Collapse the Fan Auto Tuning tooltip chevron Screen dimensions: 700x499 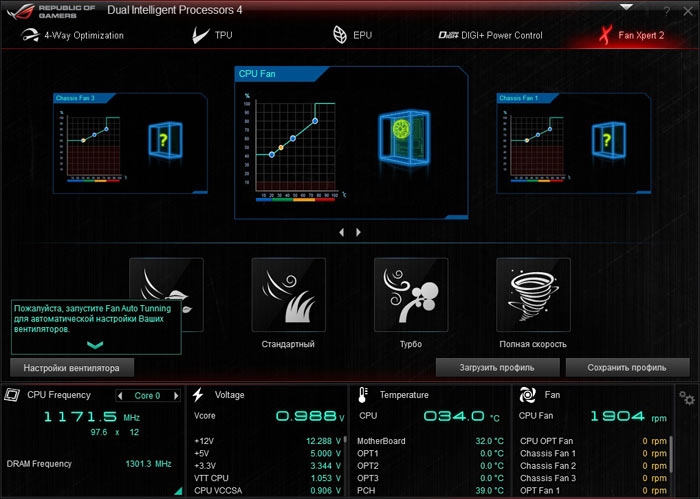tap(95, 344)
